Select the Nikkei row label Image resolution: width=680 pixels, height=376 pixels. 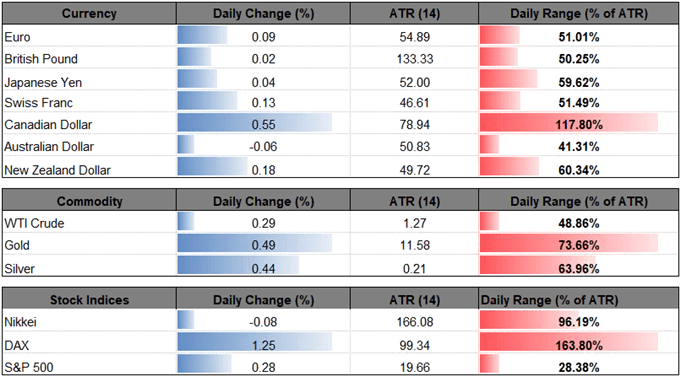[19, 322]
